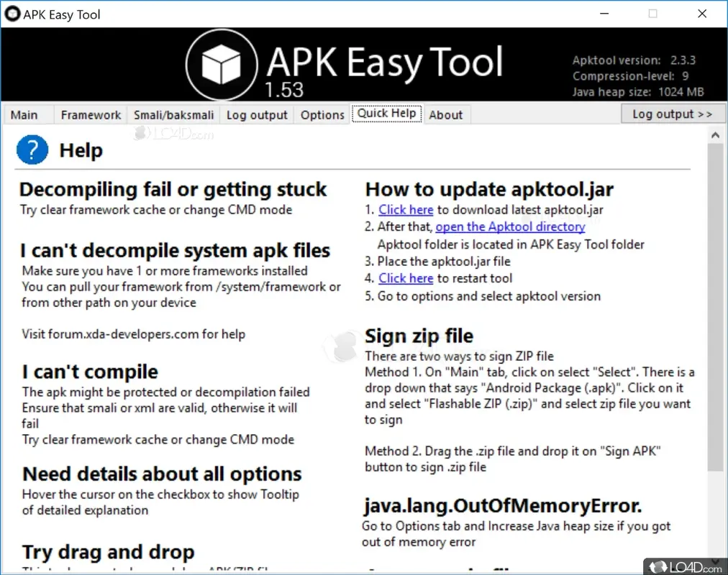The width and height of the screenshot is (728, 575).
Task: Click 'Apktool folder is located in APK Easy Tool folder'
Action: (x=511, y=244)
